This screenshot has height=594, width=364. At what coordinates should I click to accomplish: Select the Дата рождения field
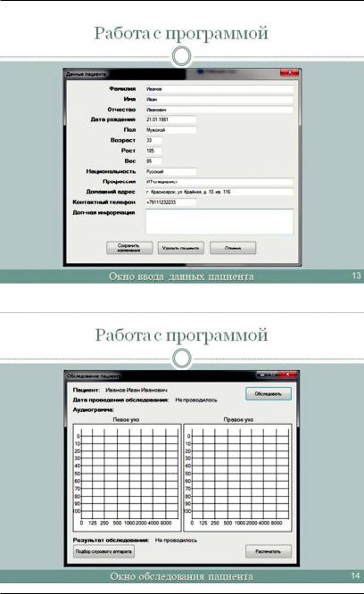coord(170,120)
